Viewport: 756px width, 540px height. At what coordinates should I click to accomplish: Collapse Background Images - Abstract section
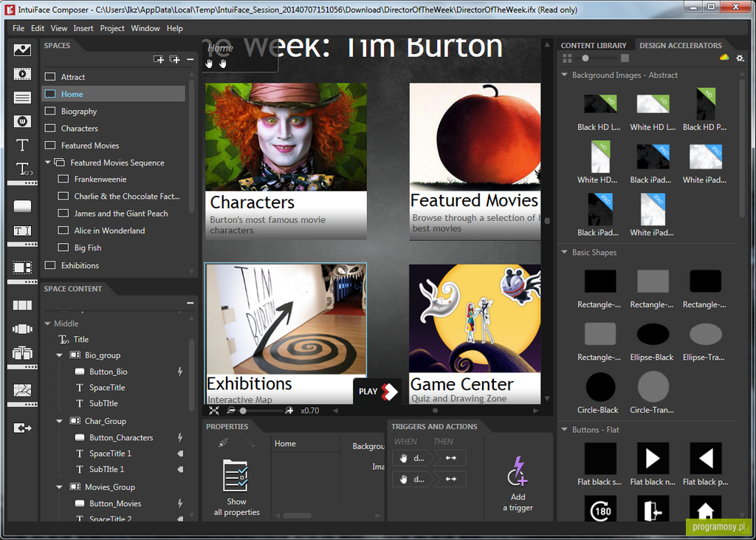(564, 75)
